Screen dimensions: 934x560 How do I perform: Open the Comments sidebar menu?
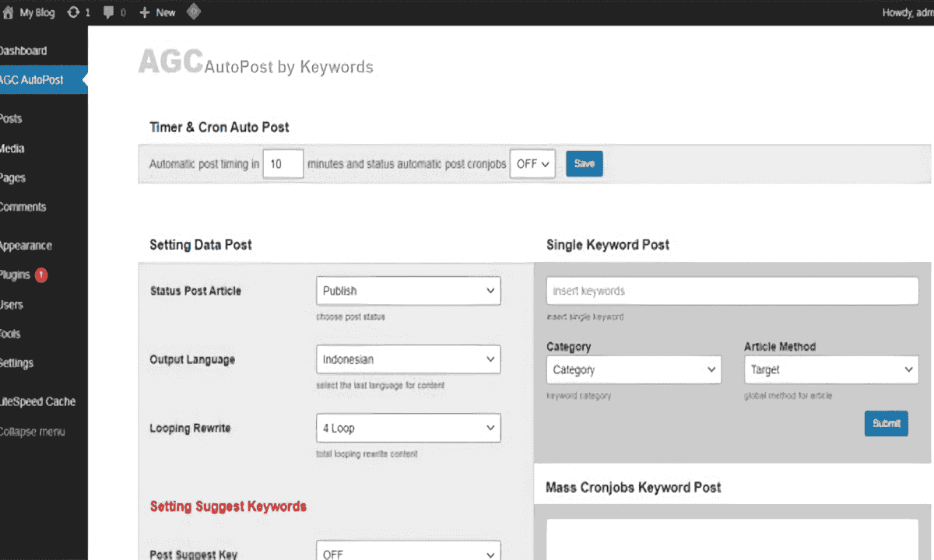23,207
